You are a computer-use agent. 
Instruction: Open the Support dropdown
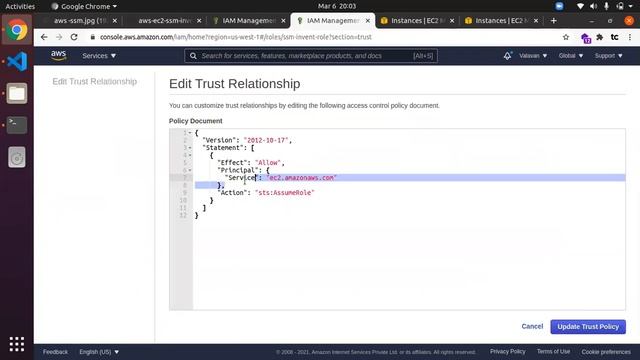point(609,56)
